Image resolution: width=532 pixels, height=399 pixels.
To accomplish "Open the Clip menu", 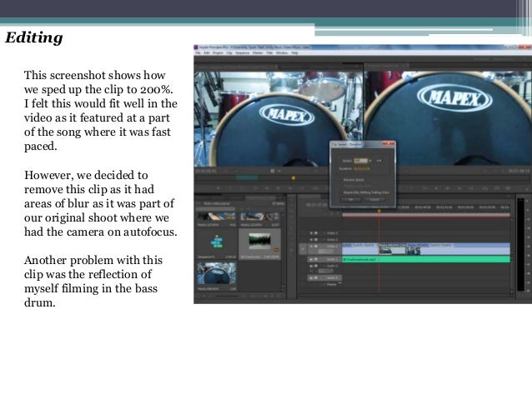I will (x=229, y=52).
